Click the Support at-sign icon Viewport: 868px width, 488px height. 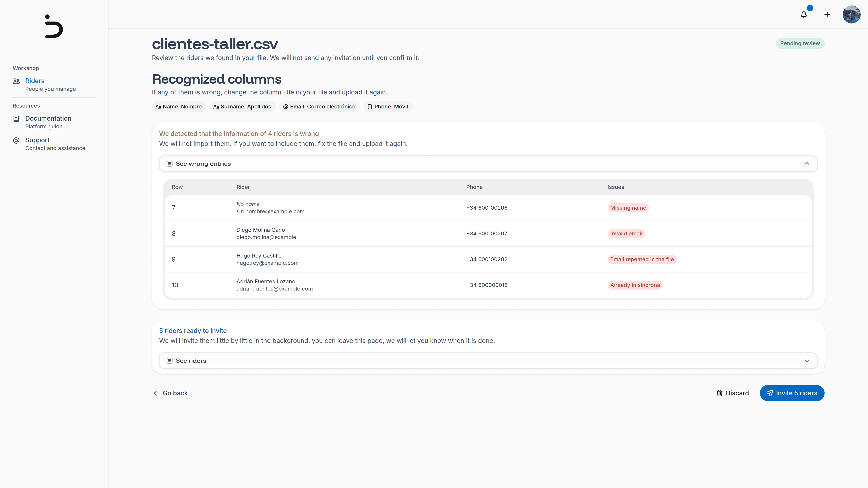click(16, 141)
